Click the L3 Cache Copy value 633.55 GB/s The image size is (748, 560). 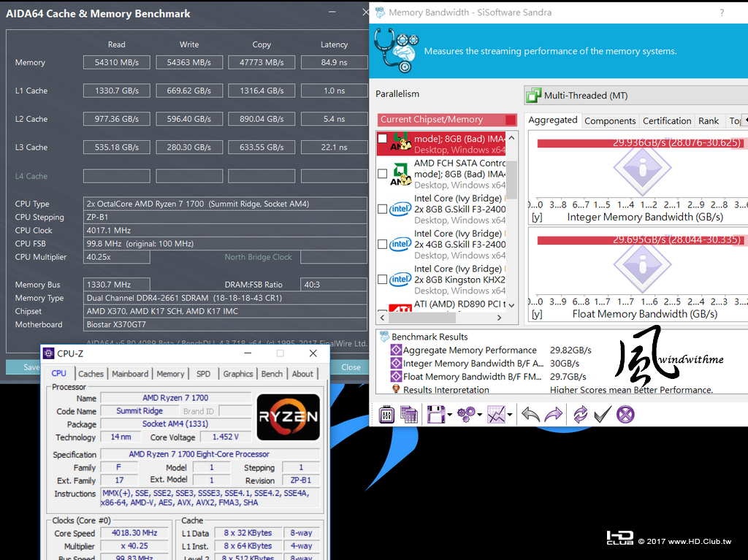pos(262,147)
